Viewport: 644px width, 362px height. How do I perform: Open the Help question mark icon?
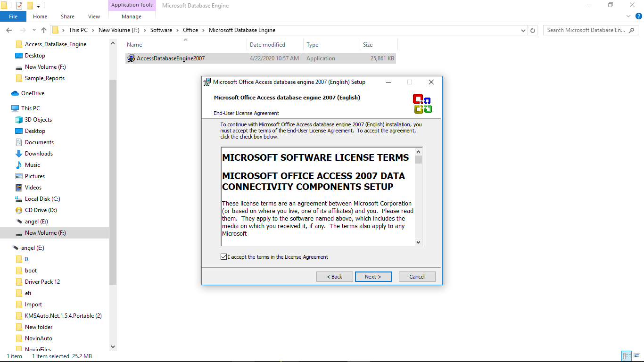[638, 16]
